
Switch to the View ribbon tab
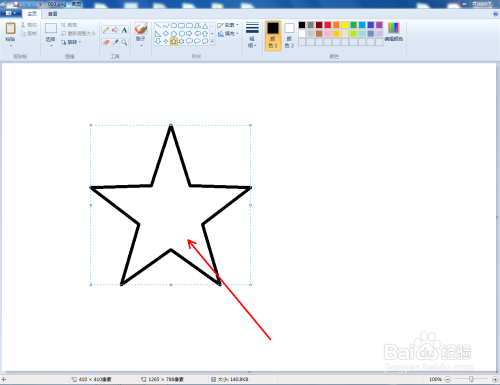[x=52, y=14]
